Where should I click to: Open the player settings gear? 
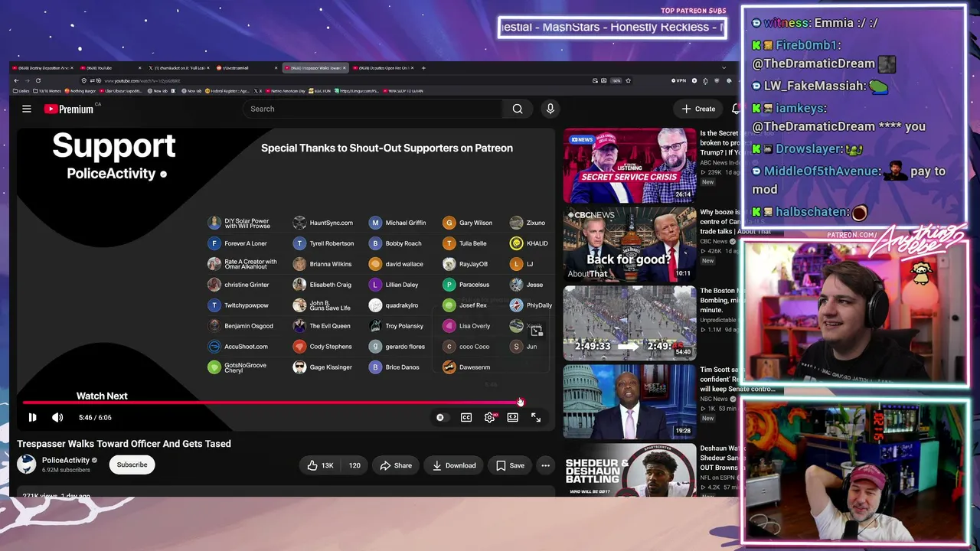click(x=490, y=417)
